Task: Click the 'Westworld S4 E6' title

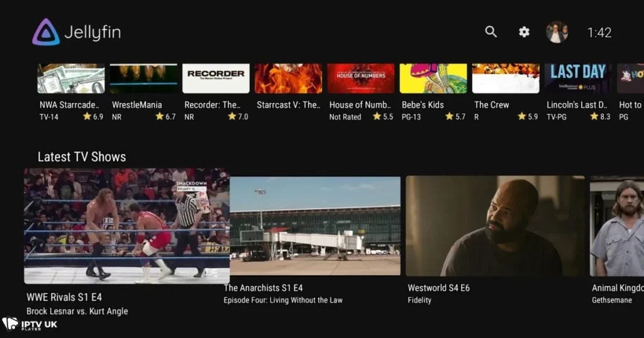Action: (x=438, y=288)
